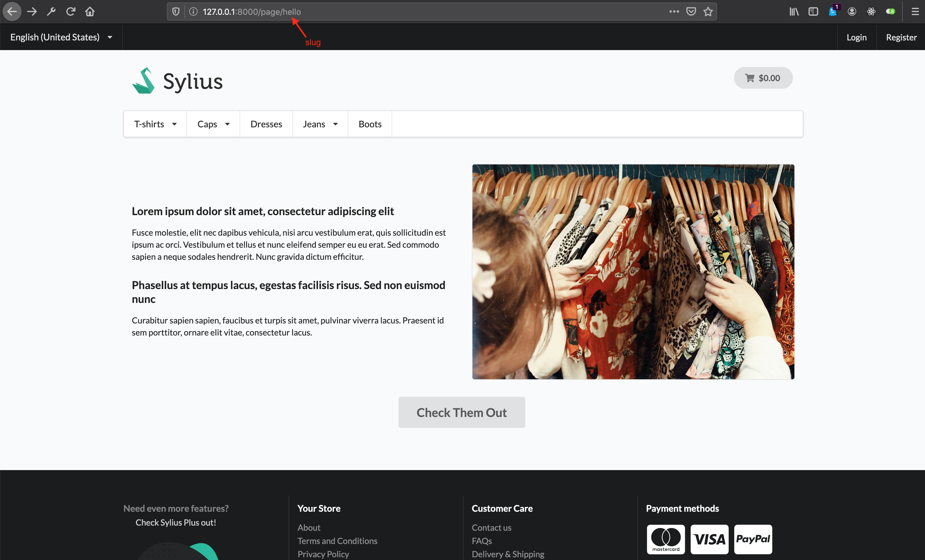The height and width of the screenshot is (560, 925).
Task: Open the browser Library icon
Action: 794,12
